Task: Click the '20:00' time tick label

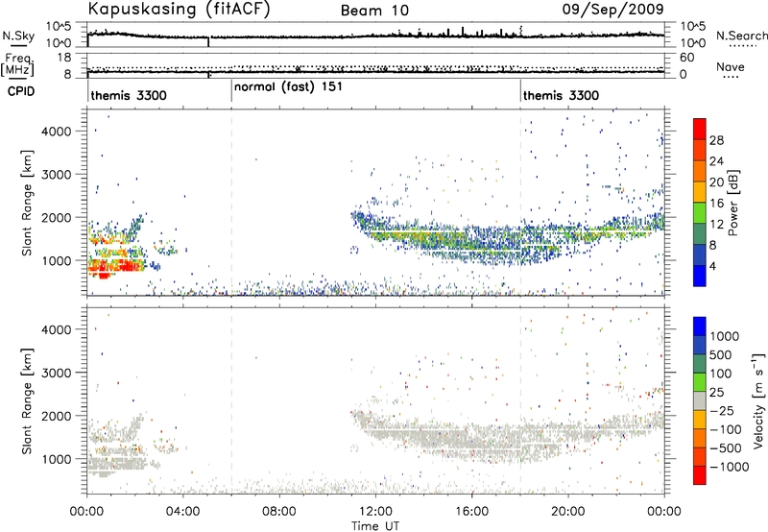Action: click(568, 512)
